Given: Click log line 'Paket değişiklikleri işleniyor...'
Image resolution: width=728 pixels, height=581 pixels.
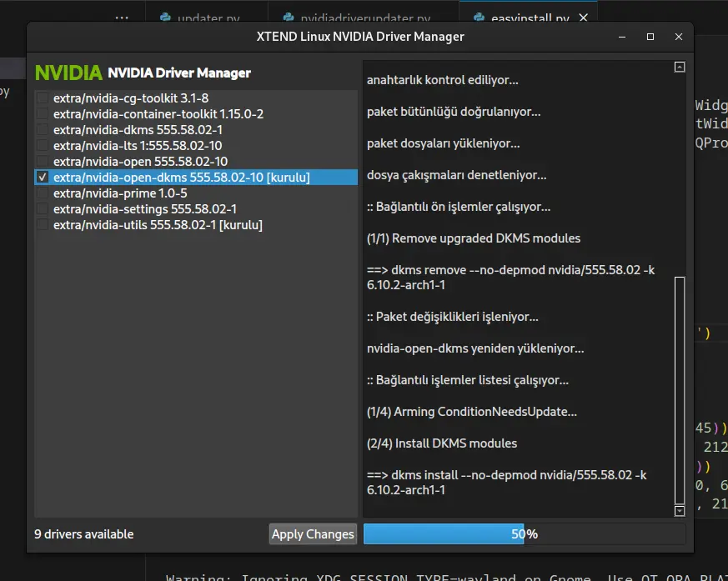Looking at the screenshot, I should point(453,317).
